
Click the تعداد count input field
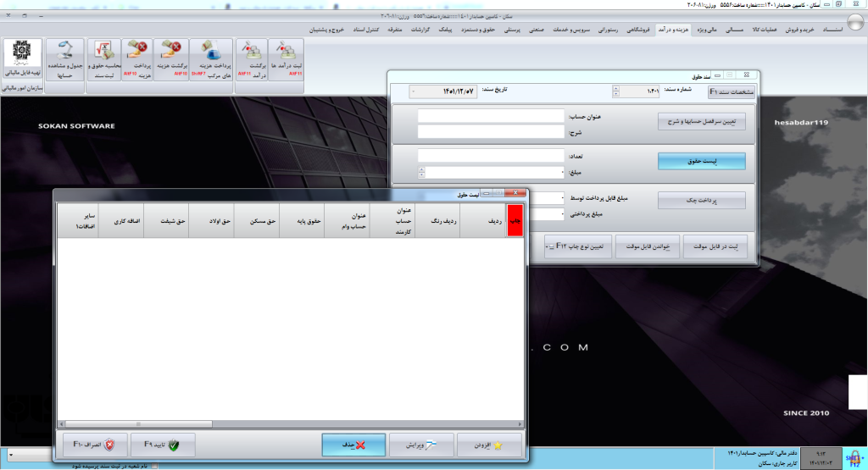pyautogui.click(x=491, y=155)
